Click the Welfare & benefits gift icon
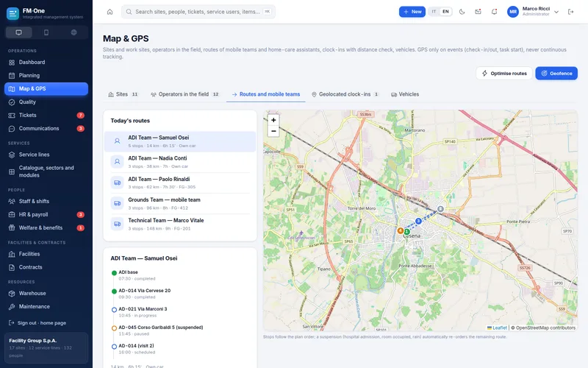 click(12, 228)
